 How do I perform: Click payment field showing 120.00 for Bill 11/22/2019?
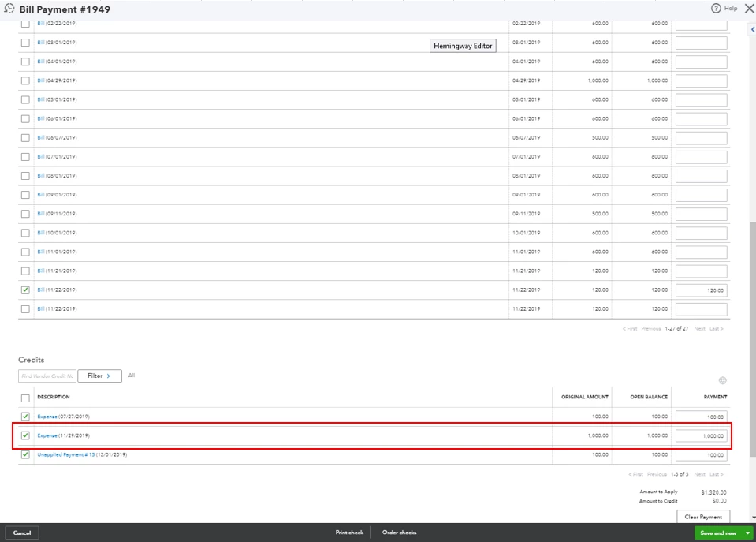pos(701,290)
